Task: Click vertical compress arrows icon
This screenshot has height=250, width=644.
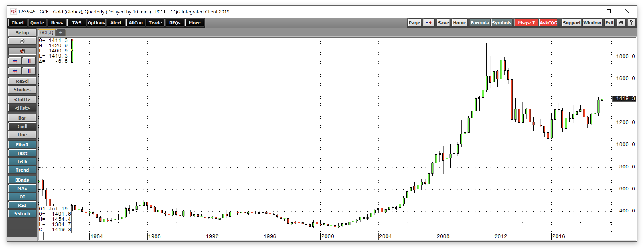Action: [29, 71]
